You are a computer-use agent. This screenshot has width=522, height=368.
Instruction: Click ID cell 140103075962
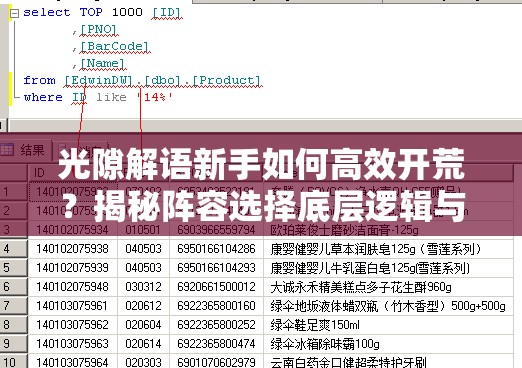point(73,325)
